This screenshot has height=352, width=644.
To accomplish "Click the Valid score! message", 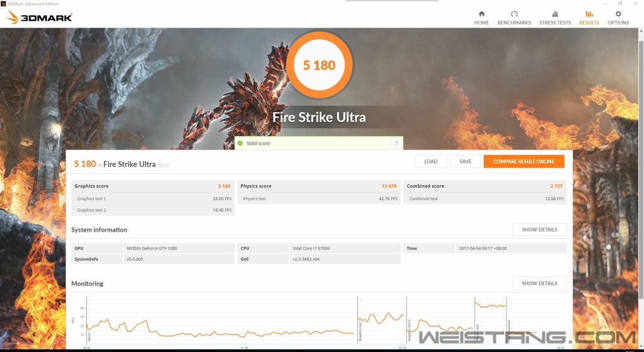I will 258,144.
